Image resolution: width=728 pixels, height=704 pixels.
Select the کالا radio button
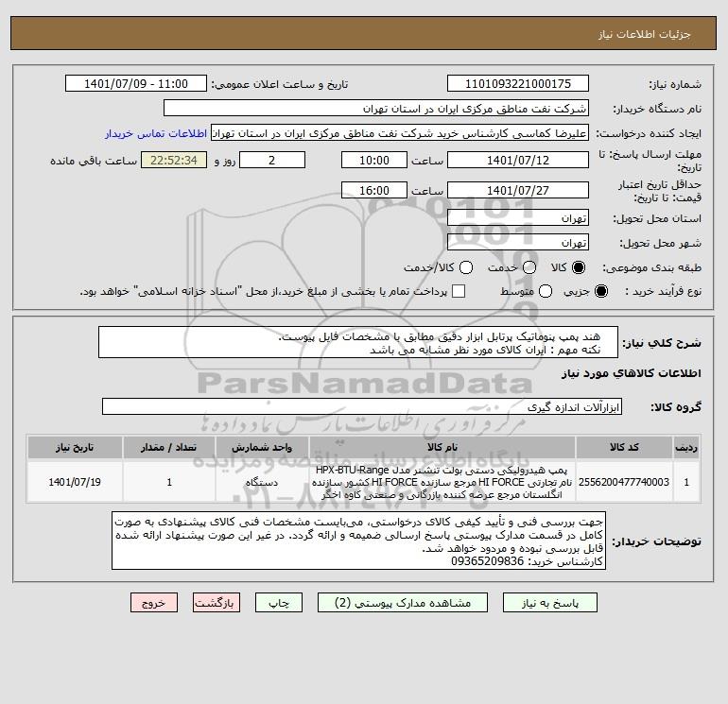pyautogui.click(x=579, y=267)
